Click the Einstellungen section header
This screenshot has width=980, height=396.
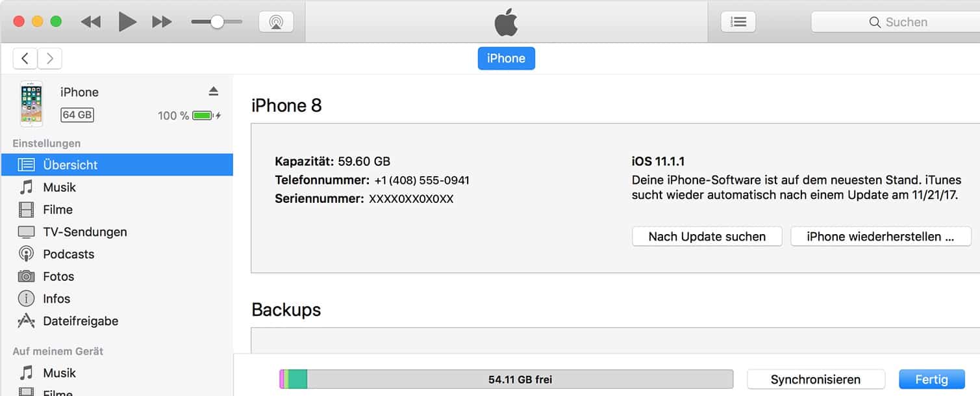47,143
